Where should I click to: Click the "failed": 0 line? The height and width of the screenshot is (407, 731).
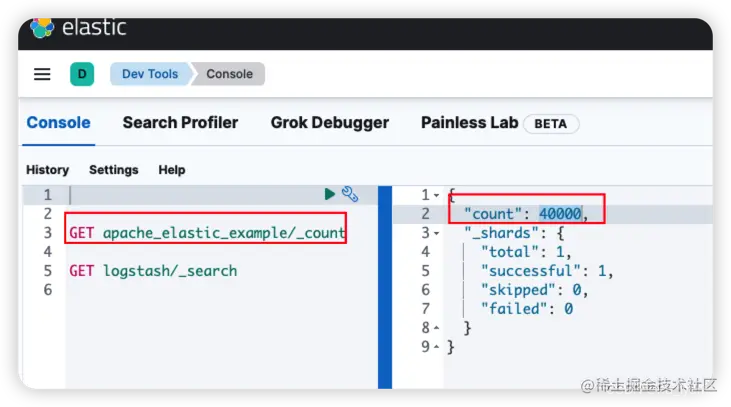point(527,309)
